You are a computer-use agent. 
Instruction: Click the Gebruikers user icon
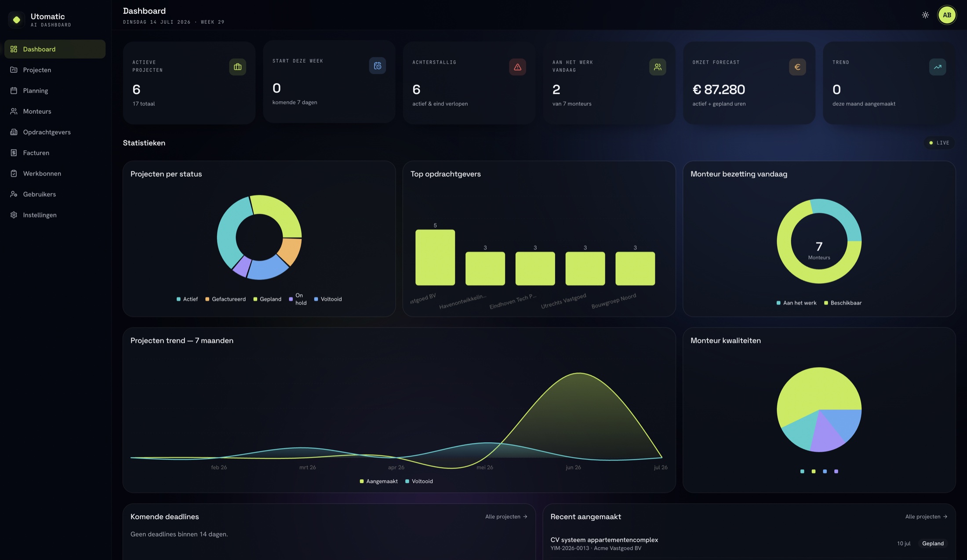14,194
